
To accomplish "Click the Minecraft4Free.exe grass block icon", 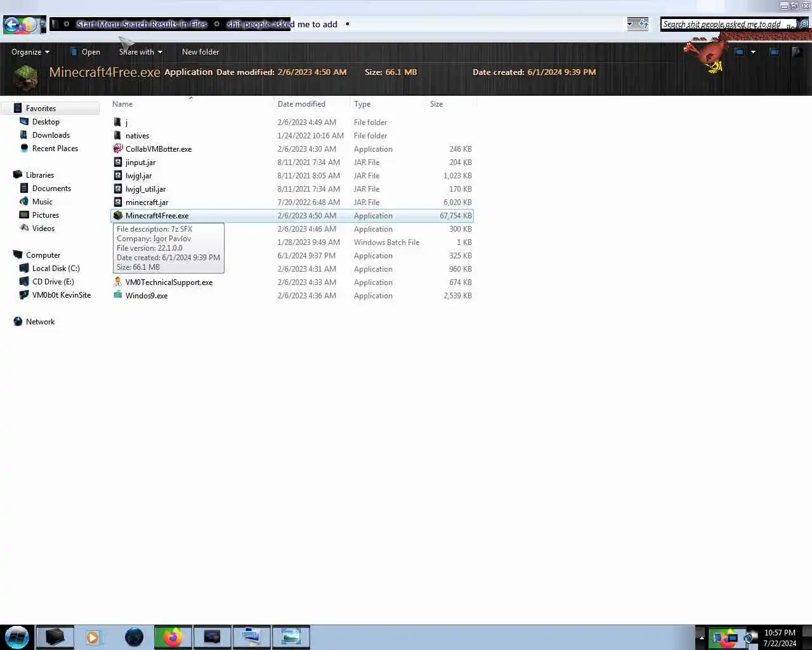I will point(117,216).
